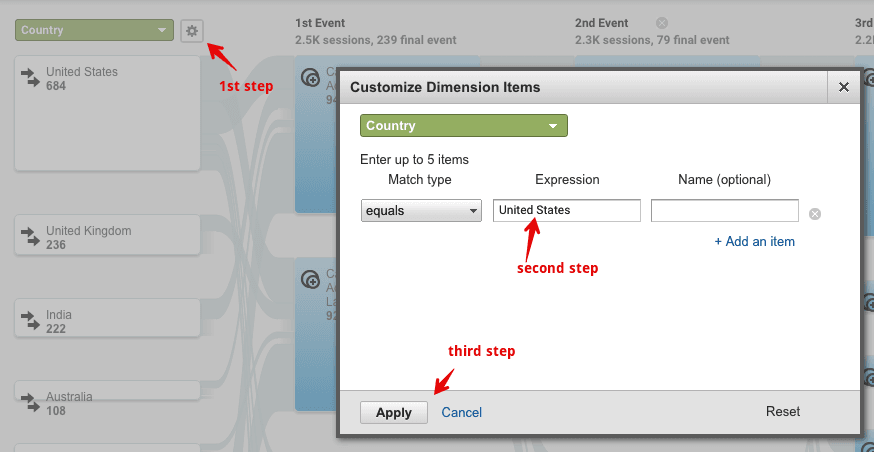Click the Apply button
This screenshot has height=452, width=874.
pyautogui.click(x=394, y=412)
